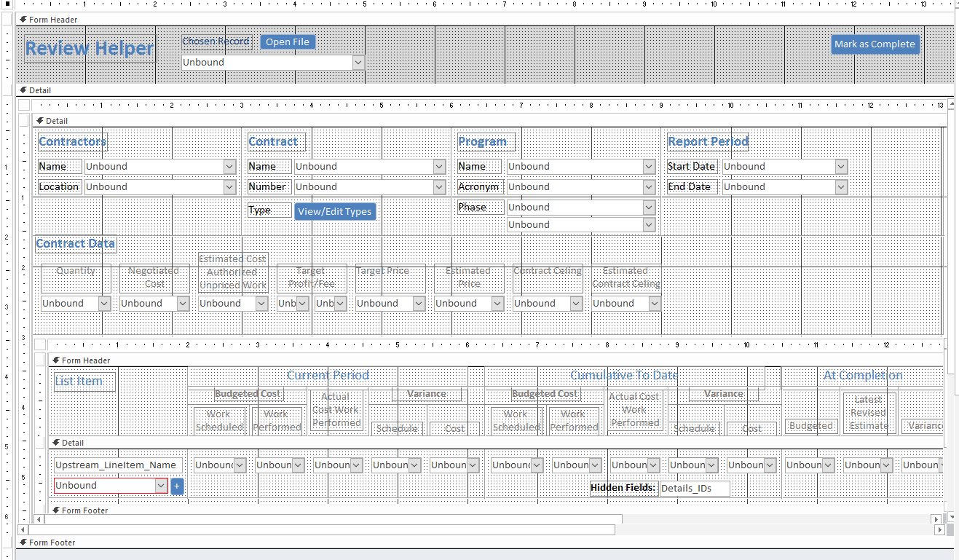Open the Contractors Location dropdown
Viewport: 959px width, 560px height.
click(229, 187)
